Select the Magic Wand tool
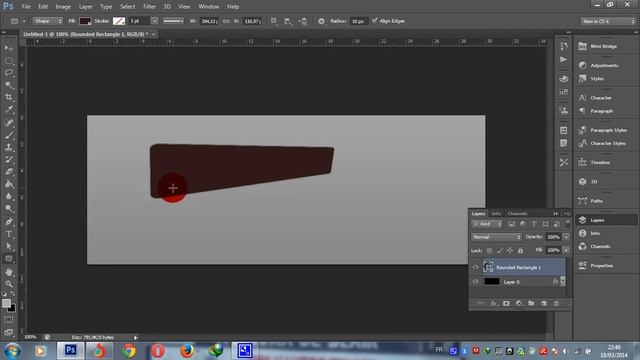 (x=9, y=85)
